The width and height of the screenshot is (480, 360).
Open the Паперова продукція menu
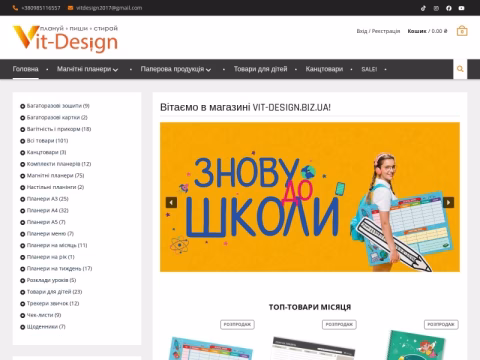172,69
